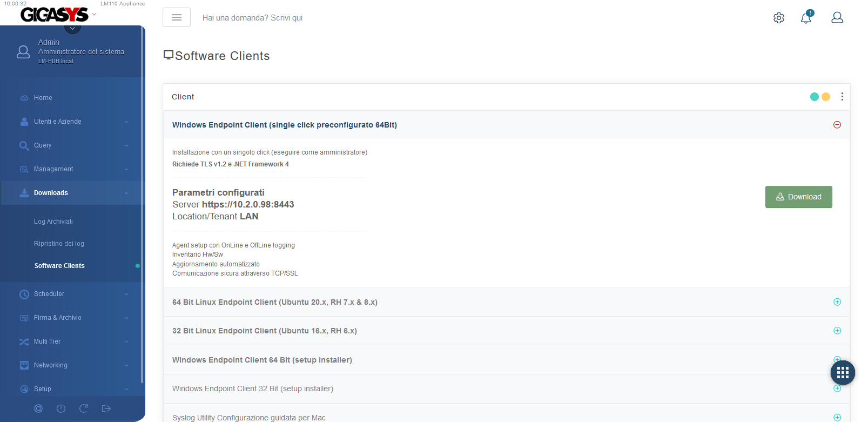Open the floating grid apps button
This screenshot has height=422, width=868.
click(843, 372)
